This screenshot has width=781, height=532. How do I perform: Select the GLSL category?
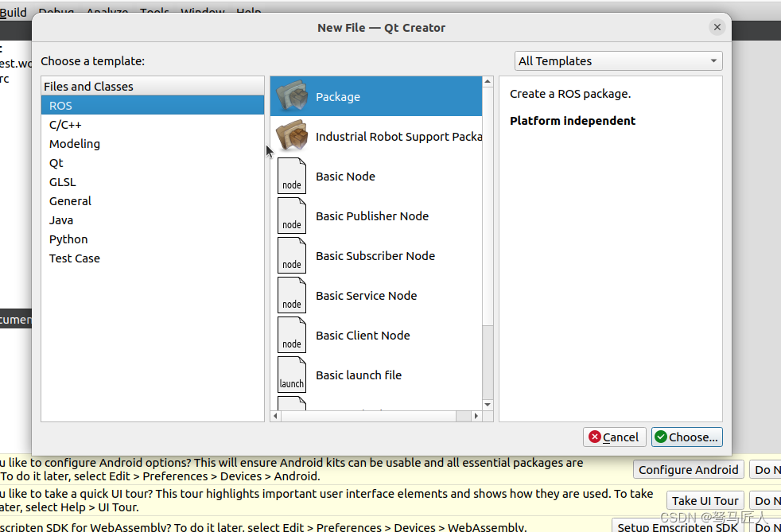tap(153, 182)
